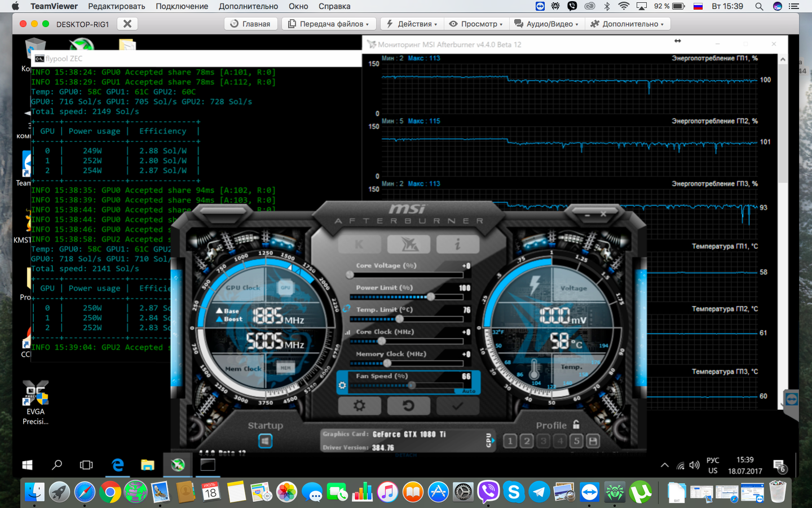This screenshot has height=508, width=812.
Task: Open the Windows Start button
Action: pos(27,465)
